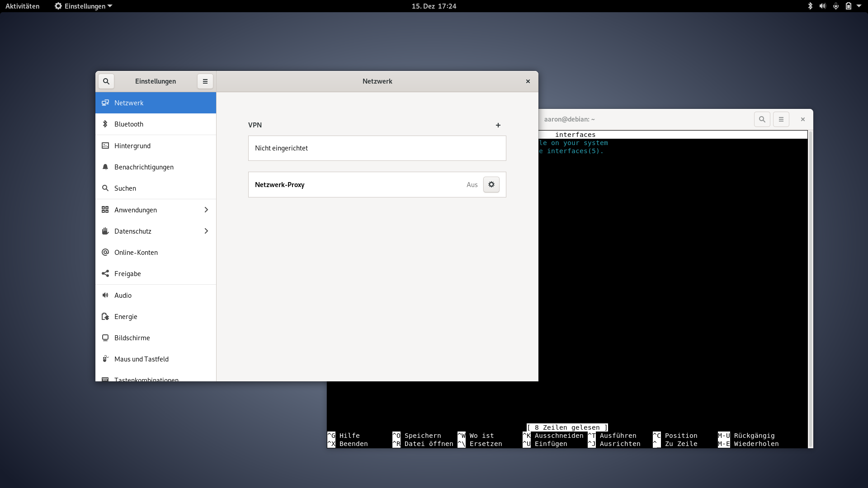
Task: Open the Einstellungen hamburger menu
Action: [x=205, y=81]
